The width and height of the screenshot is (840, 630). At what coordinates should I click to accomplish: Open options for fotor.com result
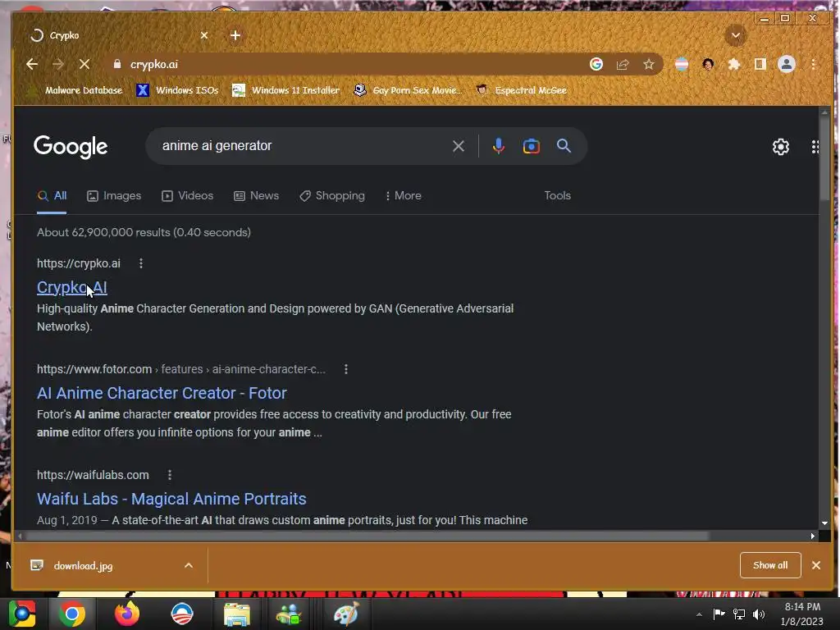(346, 369)
